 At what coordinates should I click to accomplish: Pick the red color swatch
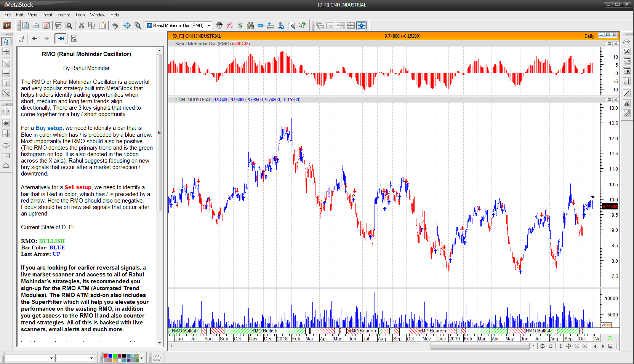click(106, 356)
